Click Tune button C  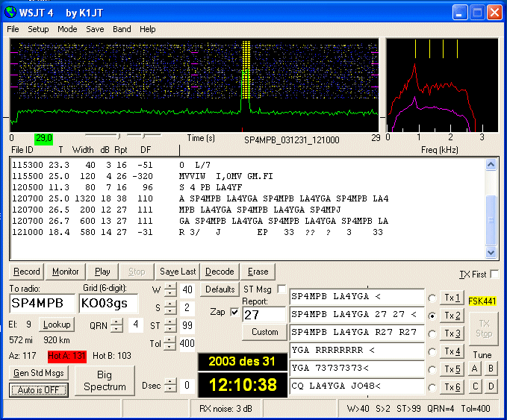click(475, 386)
